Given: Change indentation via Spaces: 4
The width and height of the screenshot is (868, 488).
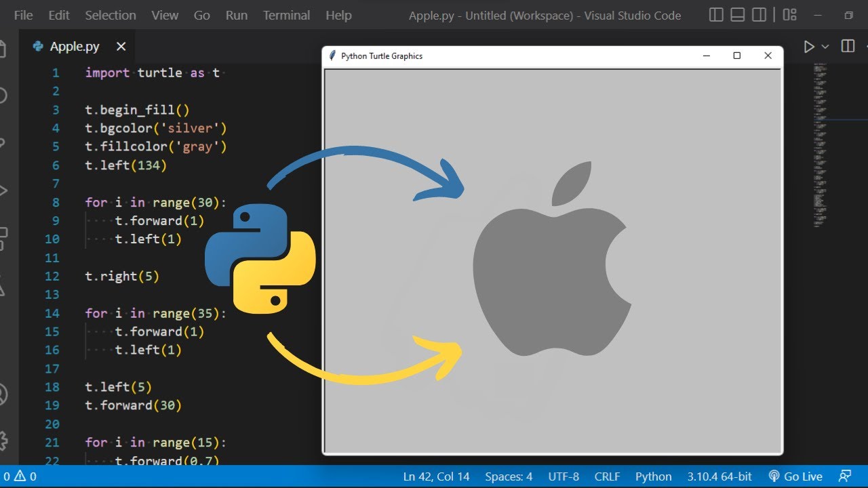Looking at the screenshot, I should [509, 476].
